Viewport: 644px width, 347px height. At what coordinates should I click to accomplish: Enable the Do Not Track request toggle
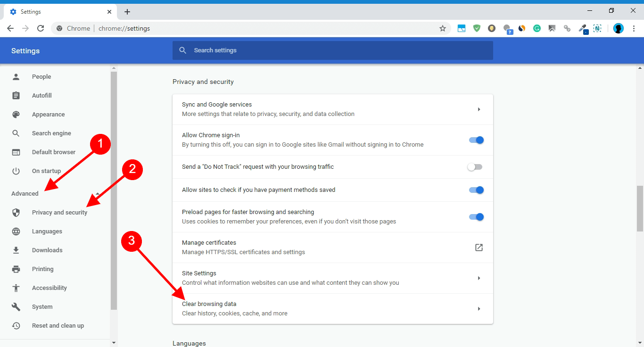pyautogui.click(x=475, y=167)
